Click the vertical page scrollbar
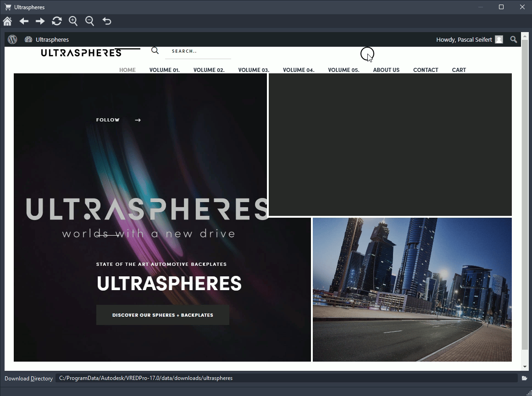This screenshot has width=532, height=396. tap(525, 206)
